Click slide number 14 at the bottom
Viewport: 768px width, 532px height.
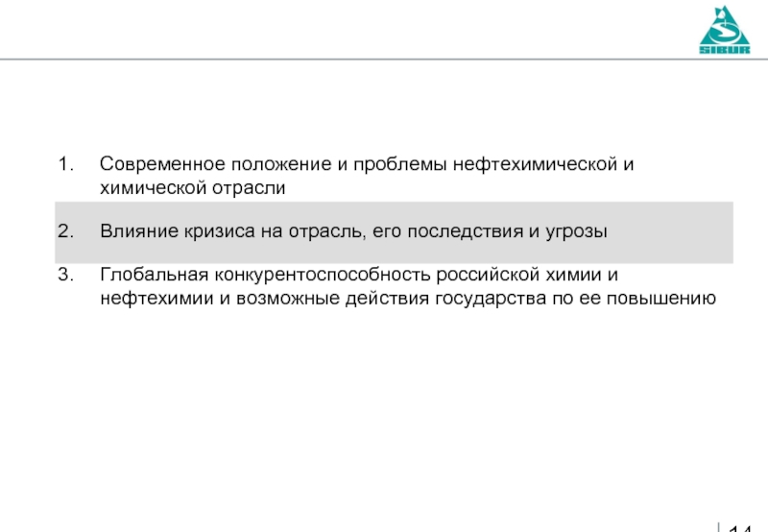[x=739, y=524]
